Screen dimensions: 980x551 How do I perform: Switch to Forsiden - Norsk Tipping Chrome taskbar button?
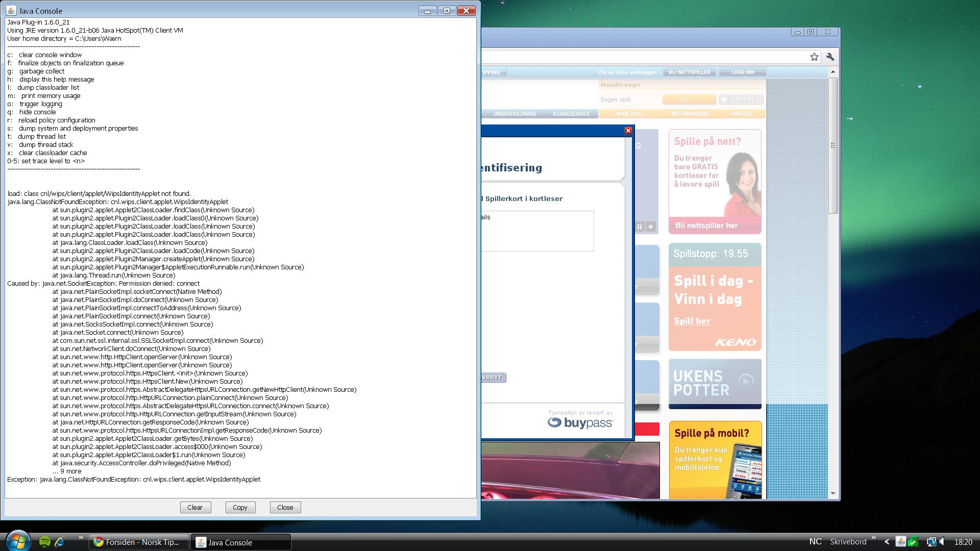(139, 542)
